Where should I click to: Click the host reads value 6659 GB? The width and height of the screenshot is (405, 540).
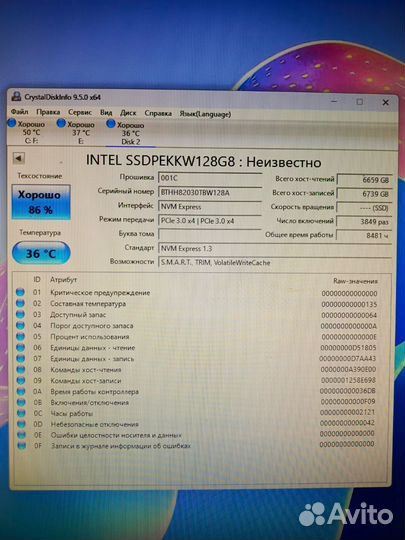tap(364, 180)
